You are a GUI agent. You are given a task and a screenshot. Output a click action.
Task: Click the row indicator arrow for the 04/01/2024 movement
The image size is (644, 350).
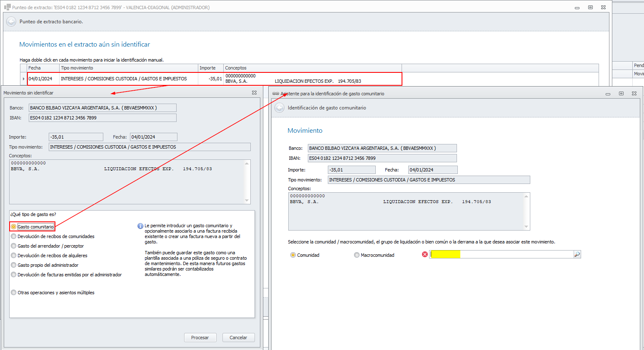[23, 79]
